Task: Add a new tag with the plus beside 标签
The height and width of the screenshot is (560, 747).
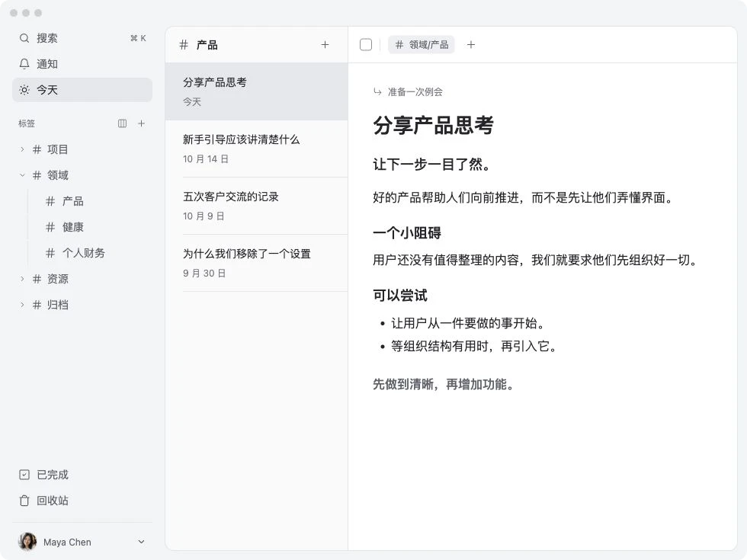Action: pos(142,123)
